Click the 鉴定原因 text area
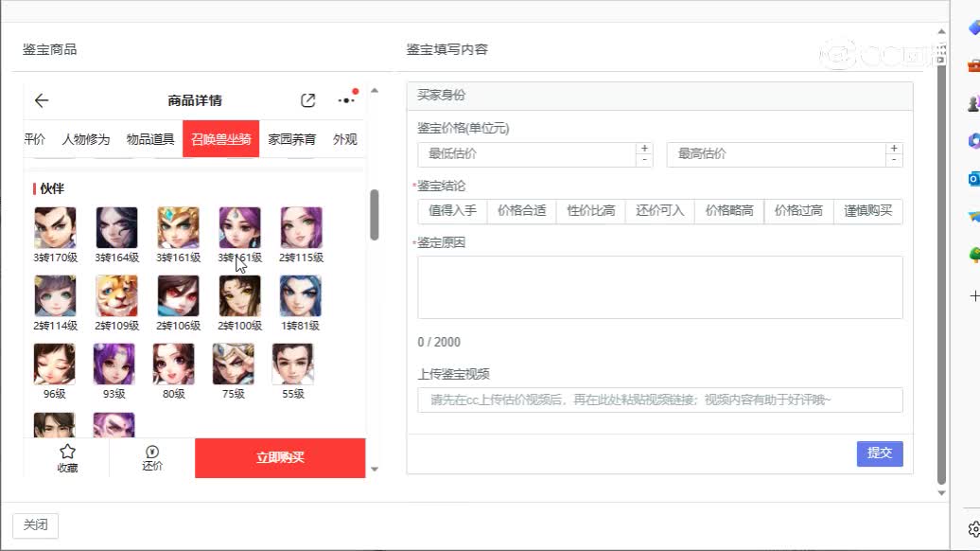This screenshot has height=551, width=980. pos(660,287)
